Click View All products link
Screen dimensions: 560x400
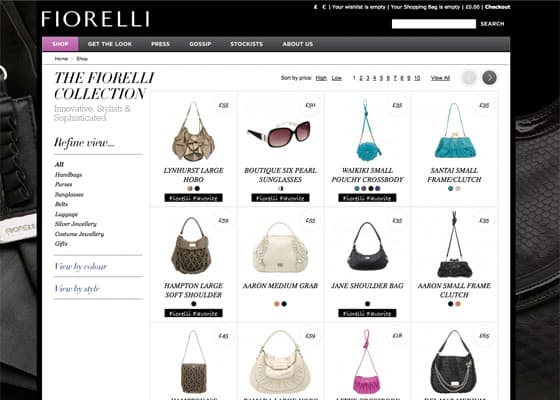(440, 78)
